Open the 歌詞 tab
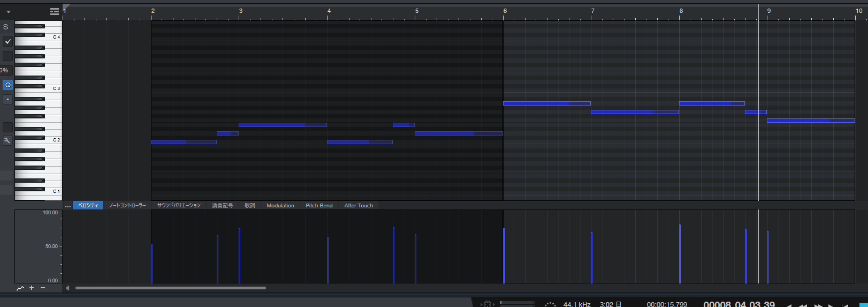This screenshot has width=868, height=307. point(250,205)
